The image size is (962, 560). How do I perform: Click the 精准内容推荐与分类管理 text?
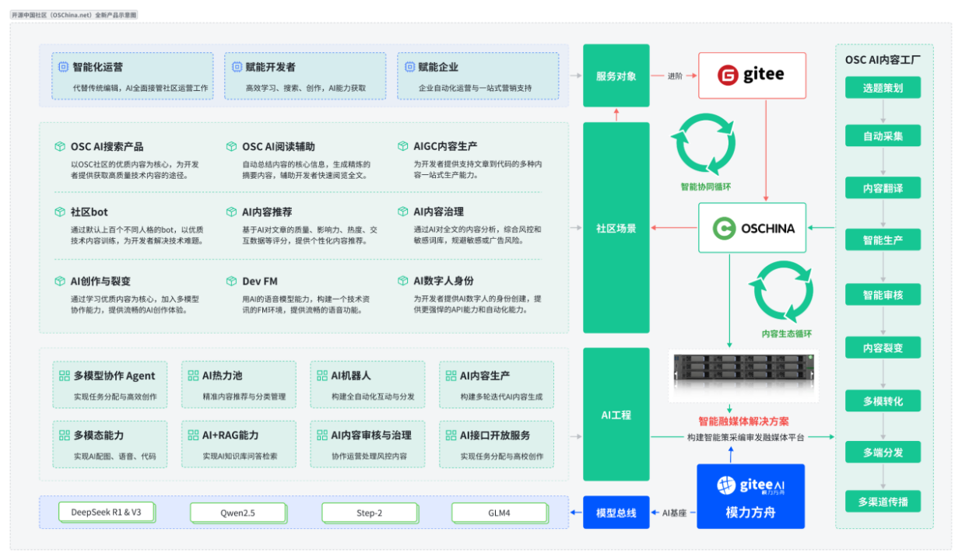[x=244, y=397]
